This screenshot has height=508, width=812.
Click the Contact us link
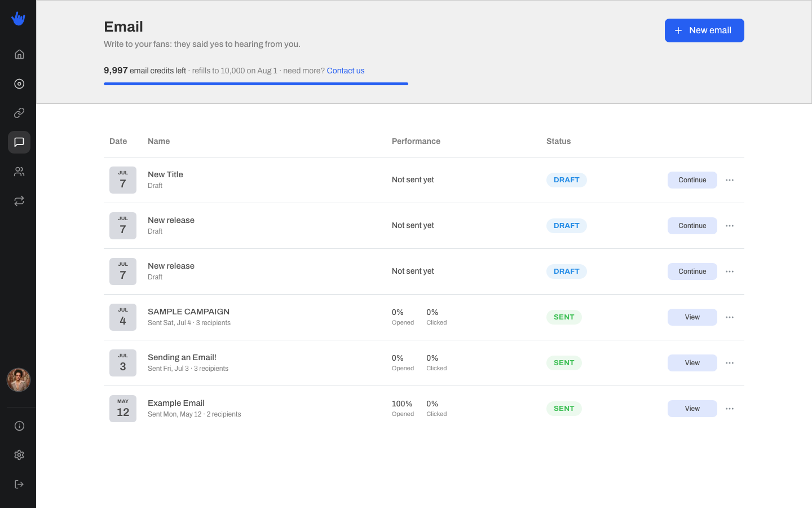(x=346, y=71)
